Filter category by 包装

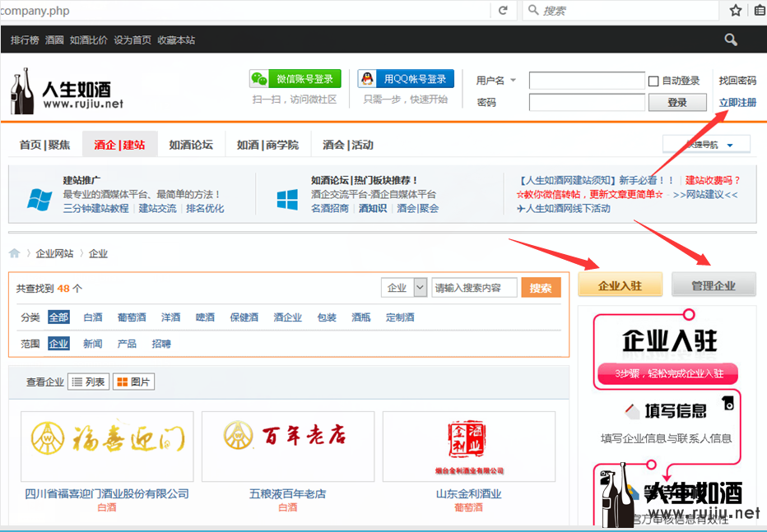(x=327, y=317)
